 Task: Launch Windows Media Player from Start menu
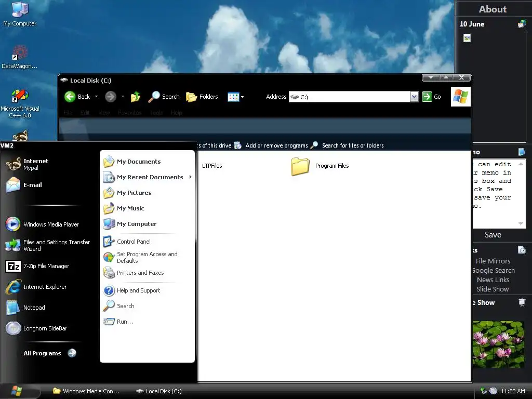[43, 224]
